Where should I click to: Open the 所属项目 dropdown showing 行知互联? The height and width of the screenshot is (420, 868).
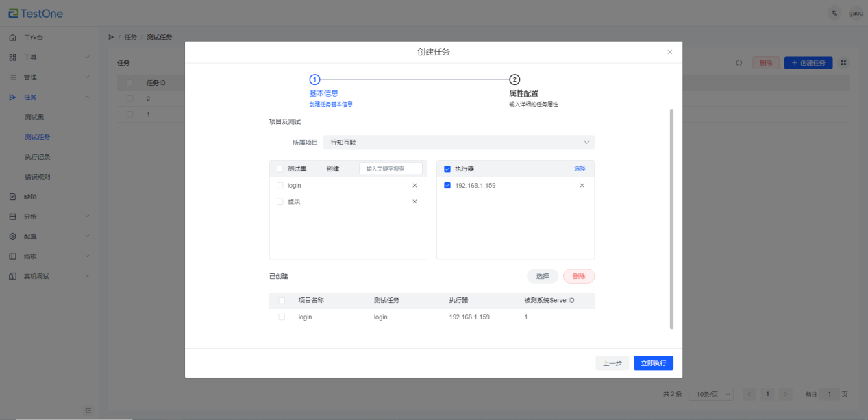[459, 143]
